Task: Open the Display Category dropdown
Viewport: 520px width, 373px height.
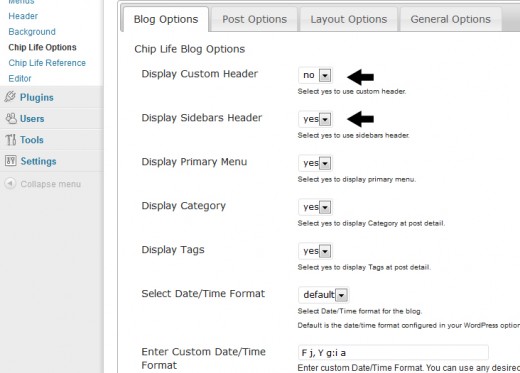Action: pos(315,207)
